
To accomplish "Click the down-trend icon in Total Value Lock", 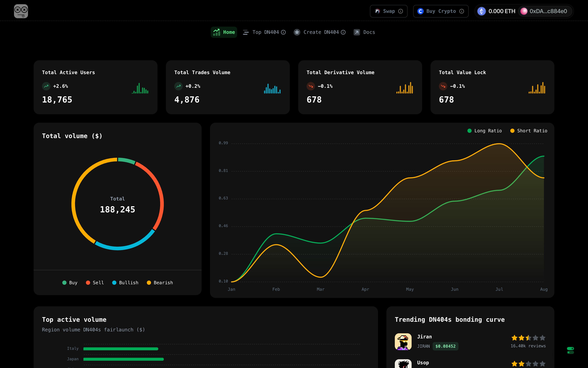I will coord(443,86).
